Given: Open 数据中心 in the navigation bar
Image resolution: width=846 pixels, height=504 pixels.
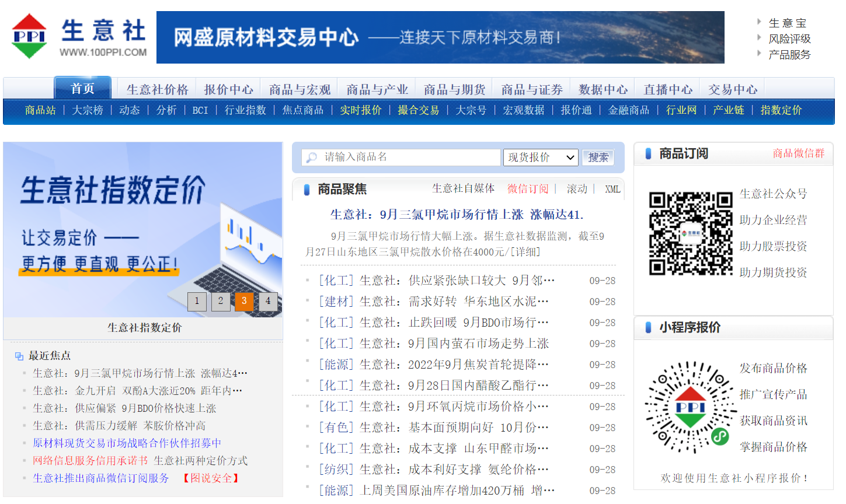Looking at the screenshot, I should point(603,89).
